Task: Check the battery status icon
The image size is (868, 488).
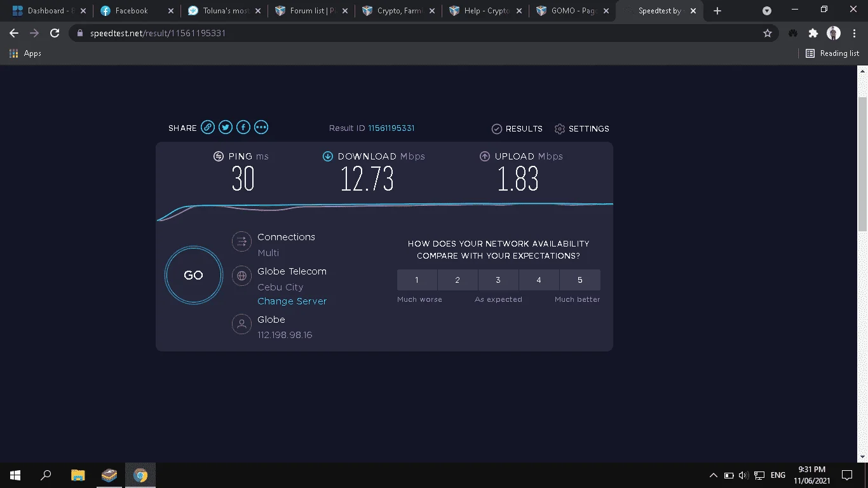Action: coord(729,475)
